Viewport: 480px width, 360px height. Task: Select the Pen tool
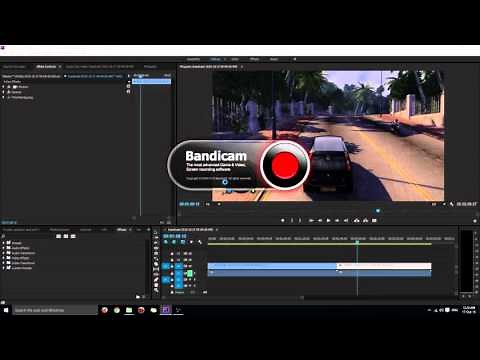point(156,280)
